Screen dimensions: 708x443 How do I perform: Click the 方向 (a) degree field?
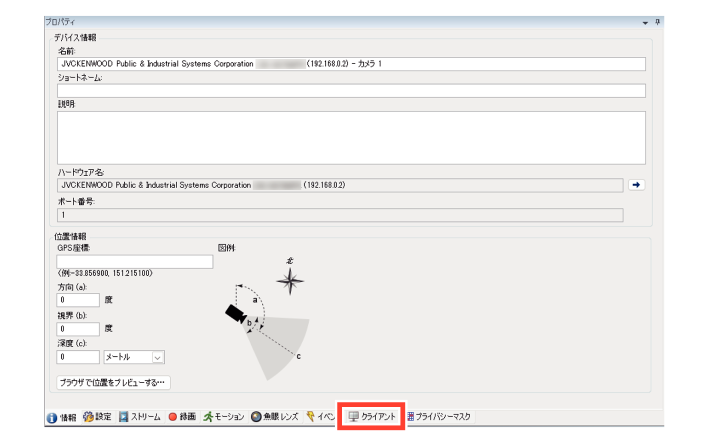(78, 300)
